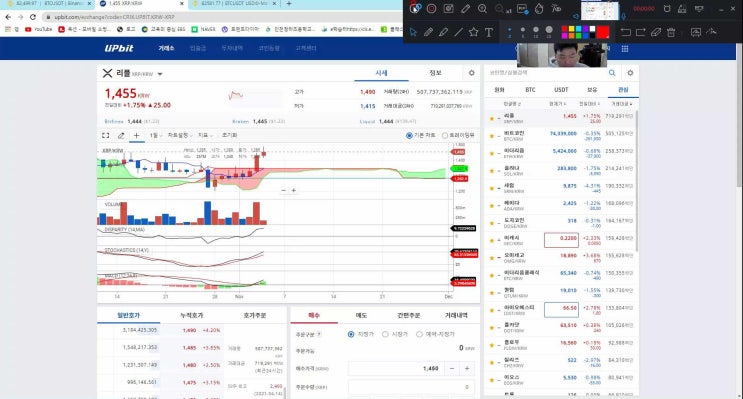This screenshot has height=399, width=743.
Task: Click the alarm clock icon in recorder toolbar
Action: [x=667, y=9]
